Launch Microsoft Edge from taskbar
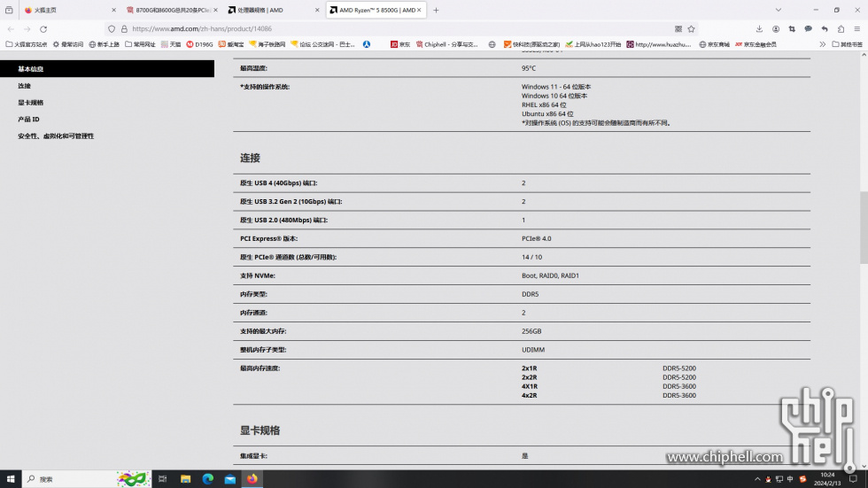The image size is (868, 488). [x=207, y=479]
